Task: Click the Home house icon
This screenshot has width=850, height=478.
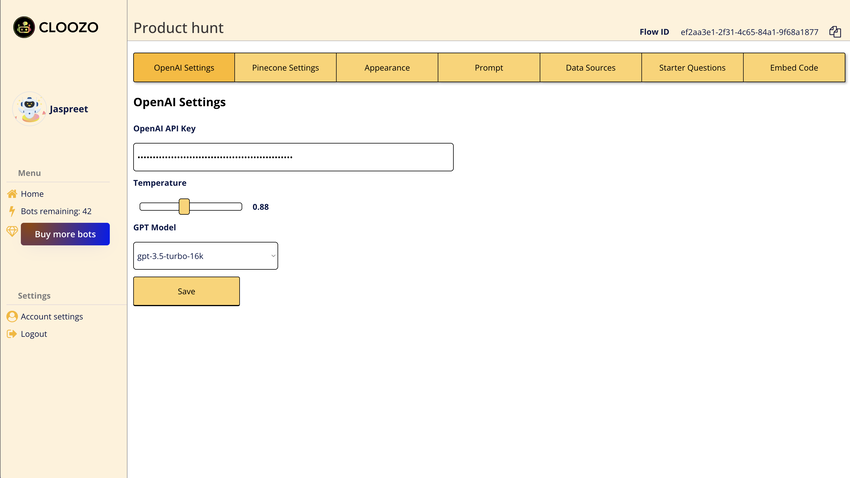Action: click(x=12, y=194)
